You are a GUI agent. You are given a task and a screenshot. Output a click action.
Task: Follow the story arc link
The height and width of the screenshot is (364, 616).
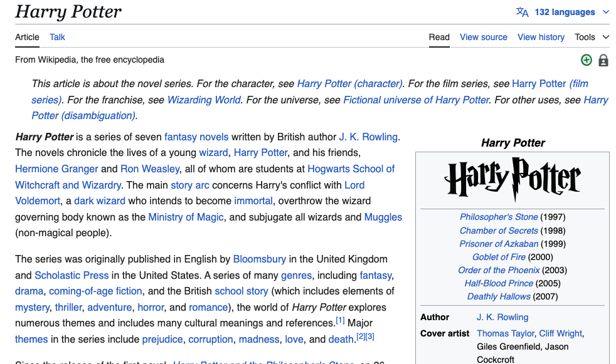click(x=189, y=185)
